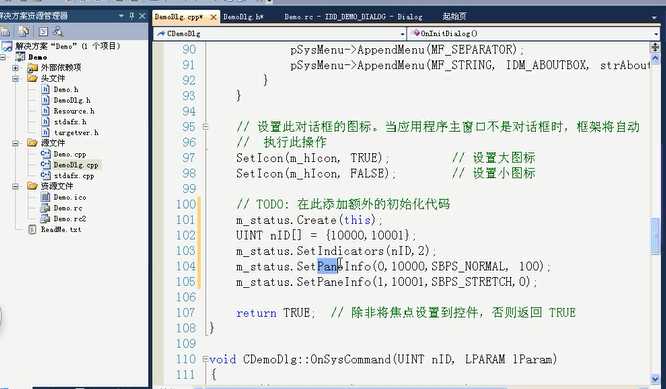Collapse the 头文件 folder
Viewport: 666px width, 389px height.
click(x=15, y=78)
